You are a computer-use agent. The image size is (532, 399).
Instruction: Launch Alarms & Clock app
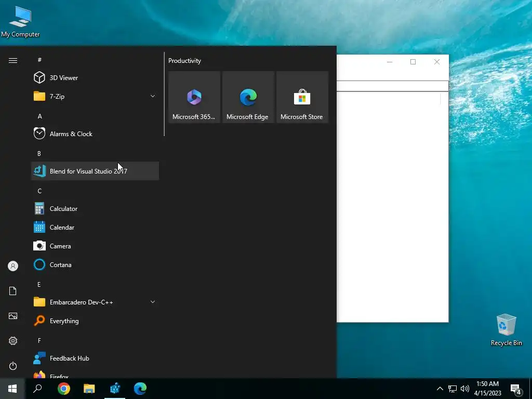pyautogui.click(x=95, y=134)
